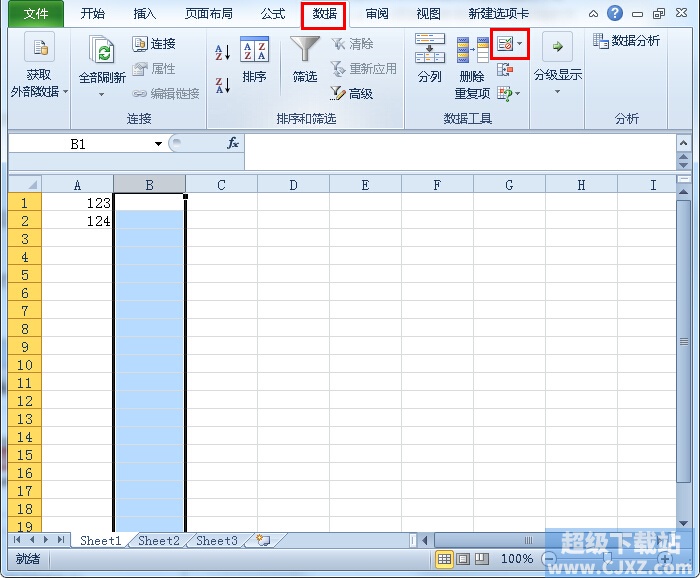The height and width of the screenshot is (578, 700).
Task: Click the Refresh All (全部刷新) icon
Action: 102,52
